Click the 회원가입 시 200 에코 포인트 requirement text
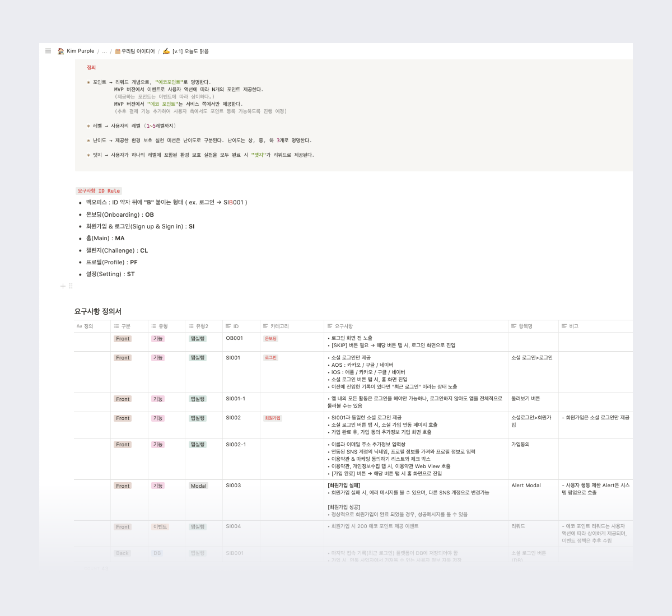Screen dimensions: 672x616 point(375,526)
